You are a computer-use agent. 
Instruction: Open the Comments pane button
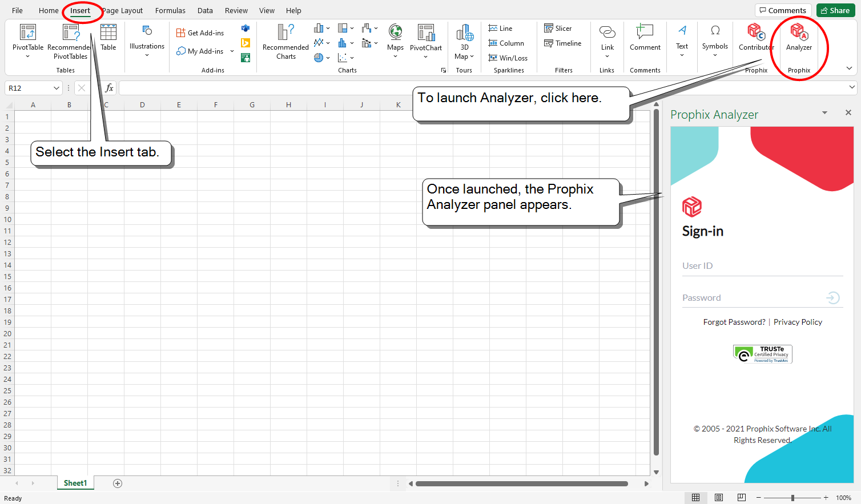pos(783,10)
